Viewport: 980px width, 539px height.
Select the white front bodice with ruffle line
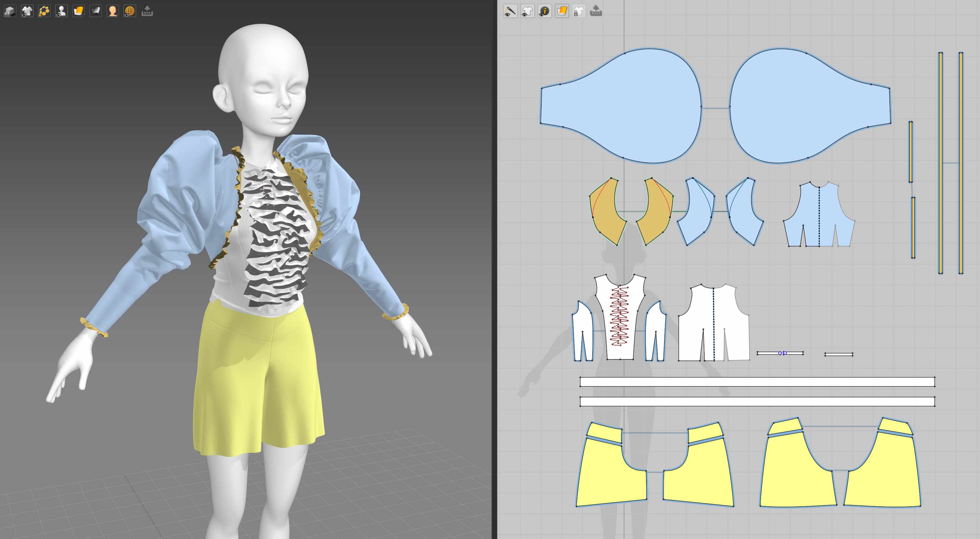click(620, 317)
